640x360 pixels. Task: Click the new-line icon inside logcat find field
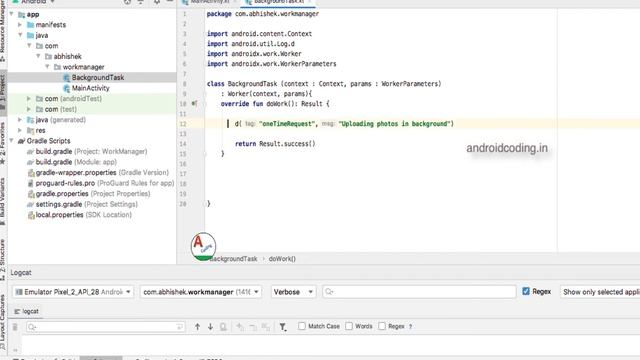179,327
